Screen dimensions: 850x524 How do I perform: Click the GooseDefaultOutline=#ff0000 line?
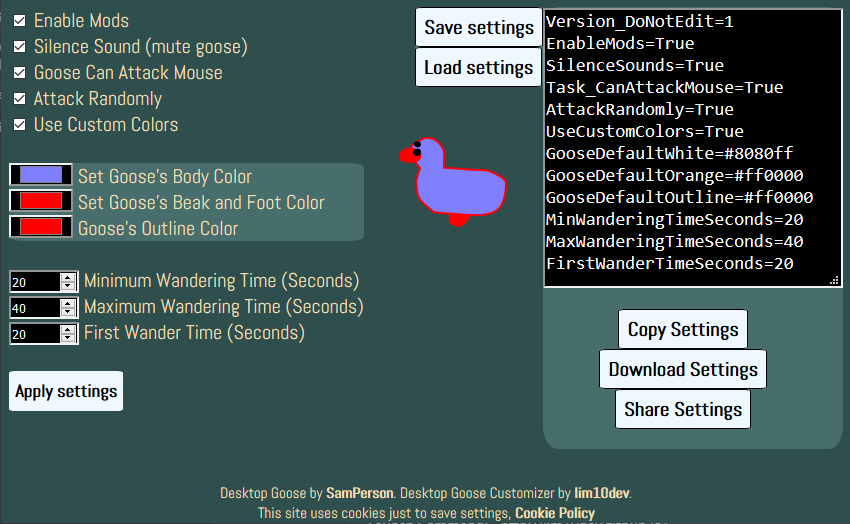tap(679, 197)
